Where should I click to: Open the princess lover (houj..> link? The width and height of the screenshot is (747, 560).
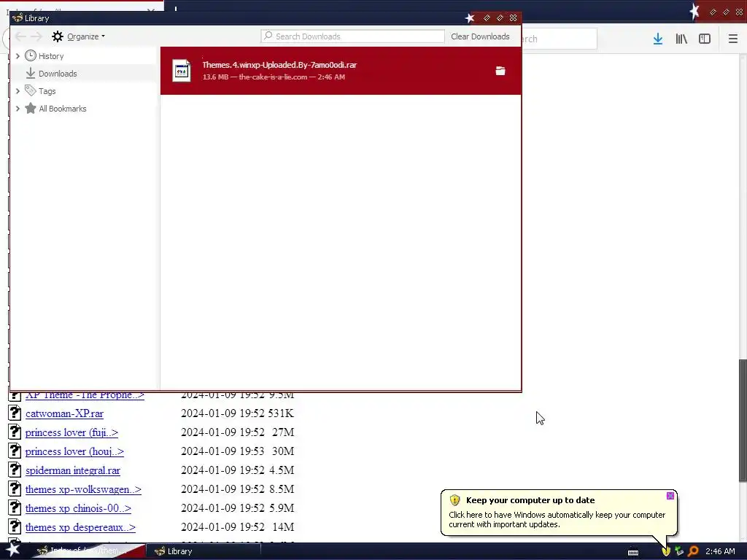[x=74, y=451]
